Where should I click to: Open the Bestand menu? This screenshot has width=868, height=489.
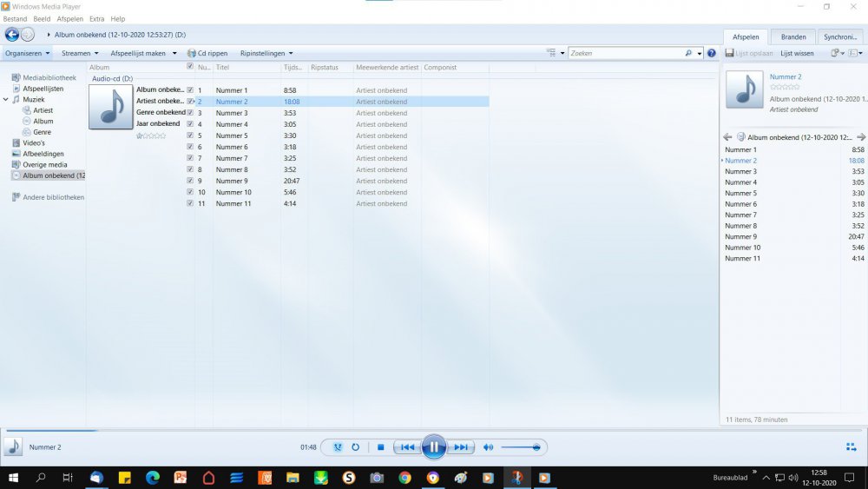tap(15, 19)
